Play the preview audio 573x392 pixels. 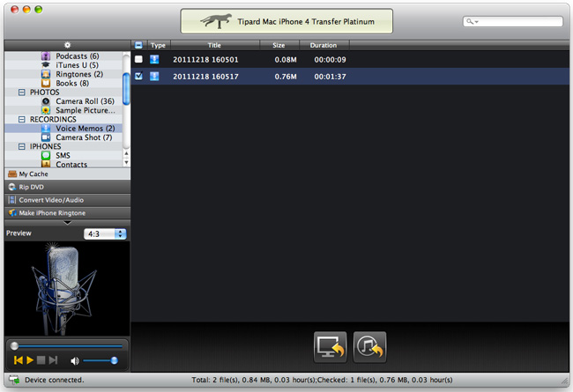pos(30,360)
